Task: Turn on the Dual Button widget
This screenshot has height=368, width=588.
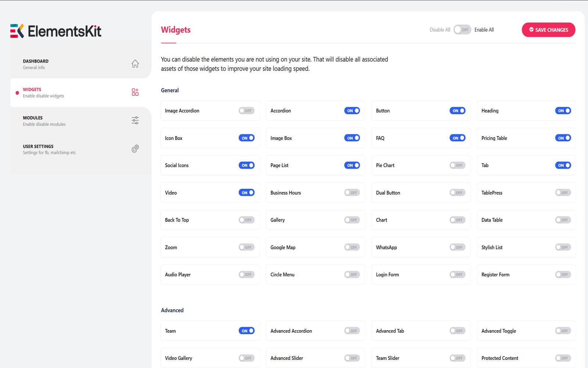Action: point(458,192)
